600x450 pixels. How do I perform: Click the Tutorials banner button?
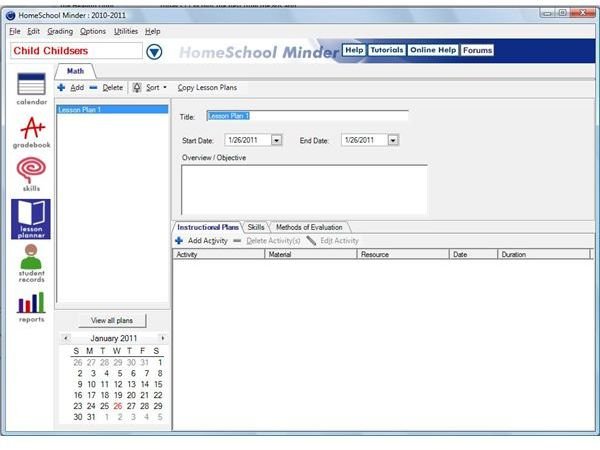[386, 50]
